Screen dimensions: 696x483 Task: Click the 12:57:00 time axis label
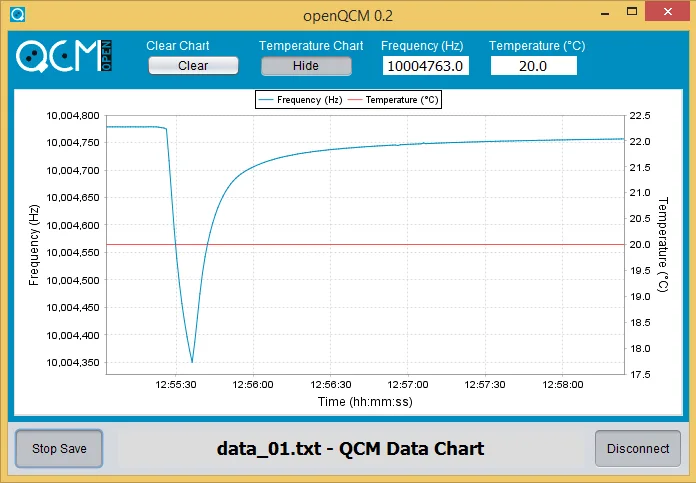[x=408, y=384]
